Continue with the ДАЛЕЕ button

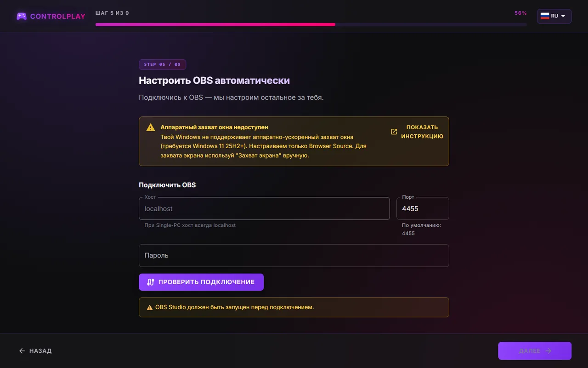(535, 351)
